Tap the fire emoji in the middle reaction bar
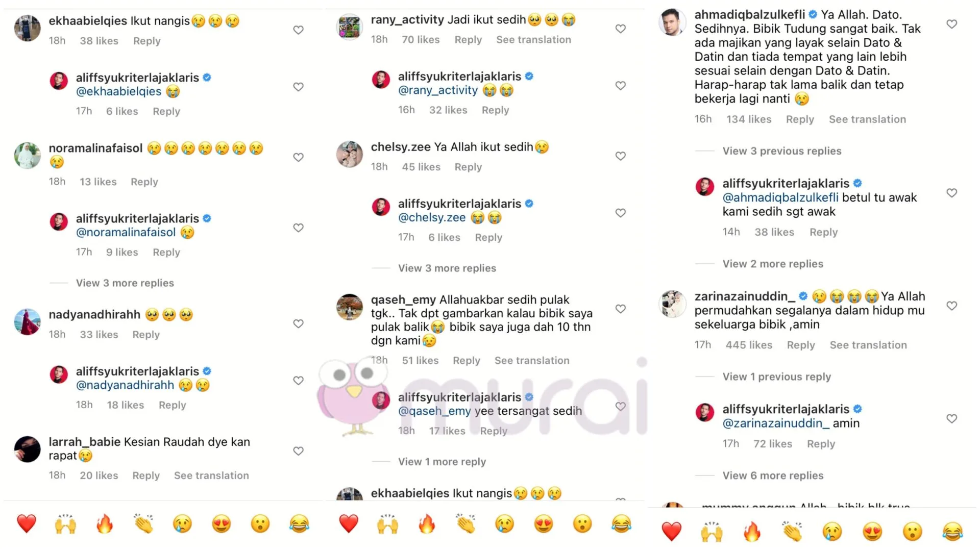The width and height of the screenshot is (980, 551). coord(427,524)
